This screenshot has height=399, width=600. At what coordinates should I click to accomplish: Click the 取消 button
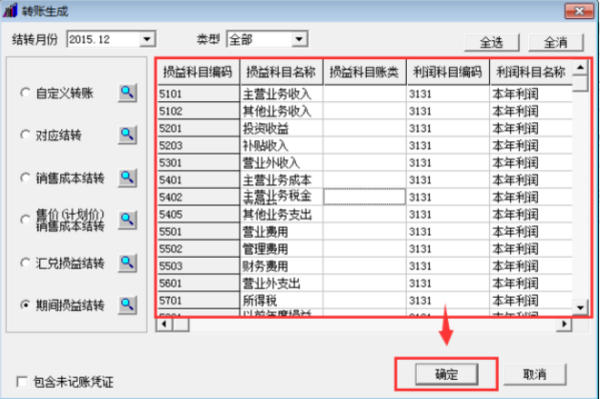click(x=535, y=374)
